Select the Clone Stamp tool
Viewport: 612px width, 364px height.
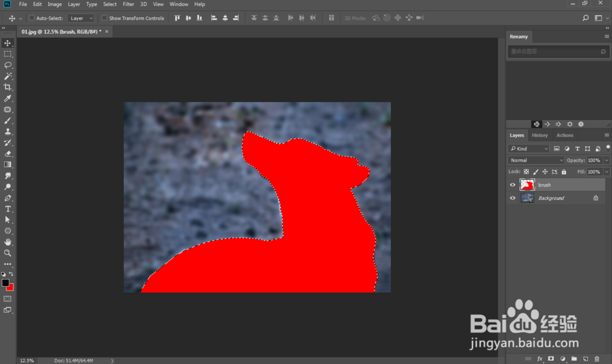(7, 132)
